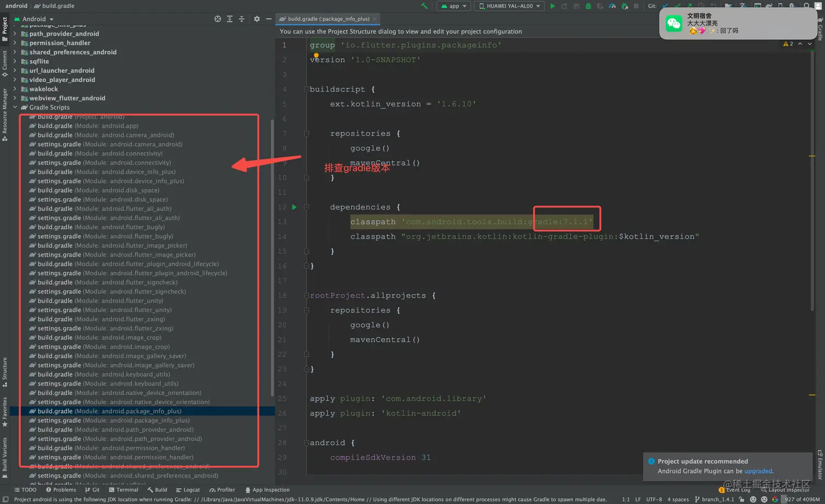Click the branch_1.4.1 Git branch widget
The width and height of the screenshot is (825, 504).
point(713,499)
